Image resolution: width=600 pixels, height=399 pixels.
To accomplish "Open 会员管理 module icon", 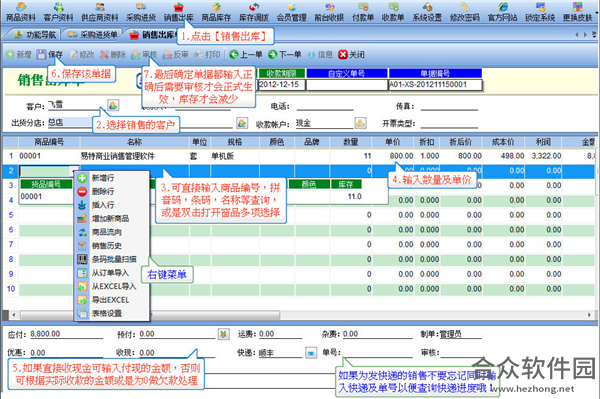I will 291,11.
